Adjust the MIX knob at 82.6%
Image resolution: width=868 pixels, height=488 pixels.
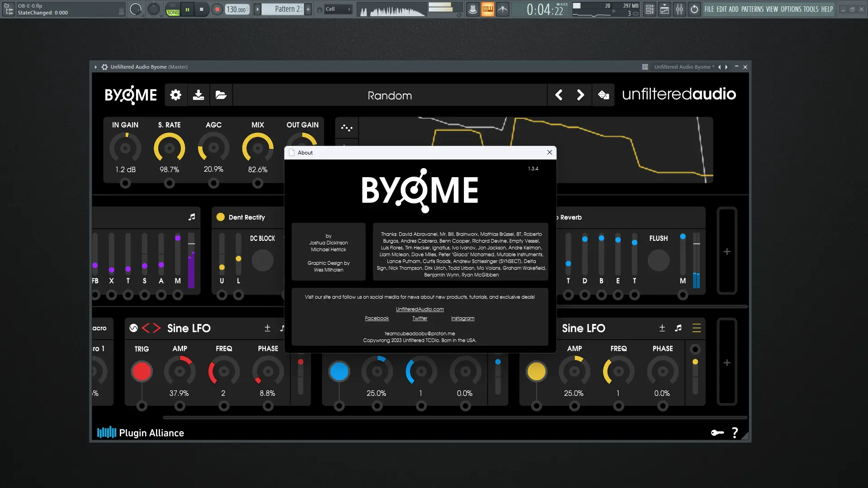258,148
